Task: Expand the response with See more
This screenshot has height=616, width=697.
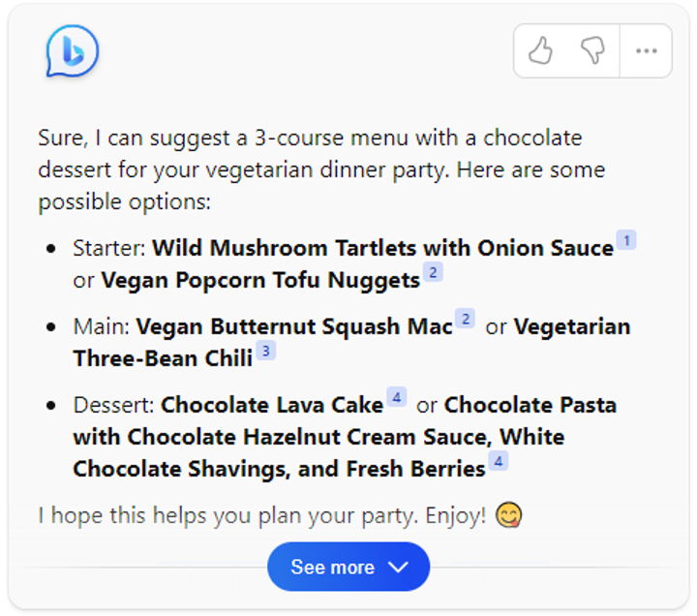Action: [x=348, y=567]
